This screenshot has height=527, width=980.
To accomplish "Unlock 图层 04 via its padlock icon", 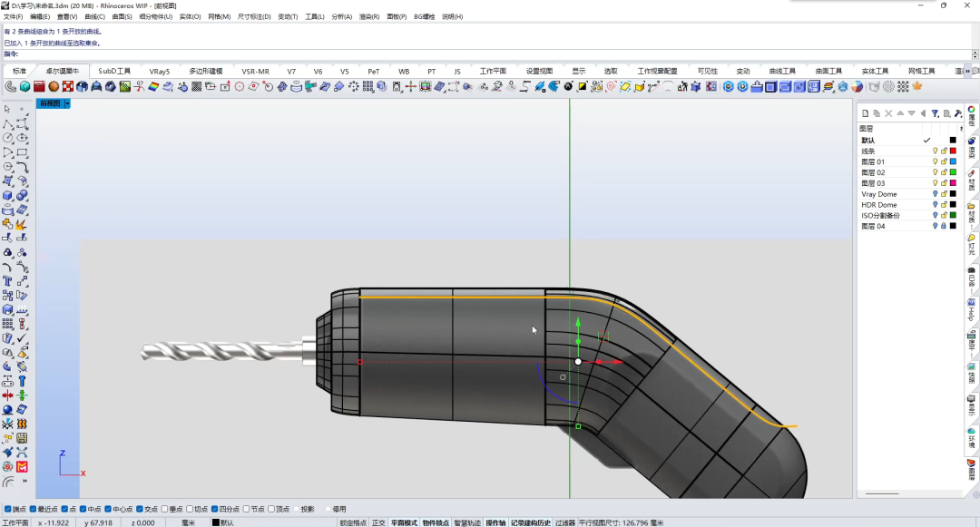I will pos(944,227).
